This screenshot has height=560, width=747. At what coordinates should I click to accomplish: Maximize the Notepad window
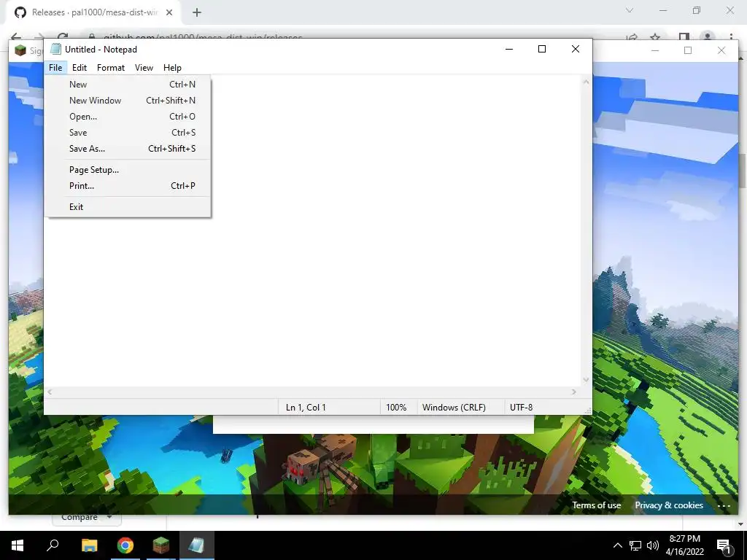pyautogui.click(x=542, y=49)
